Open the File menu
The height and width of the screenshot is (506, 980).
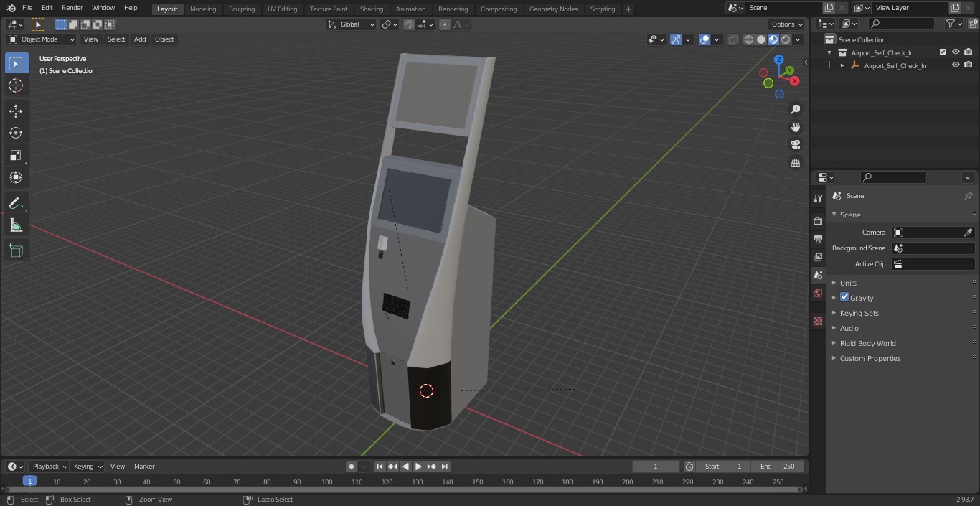coord(27,8)
